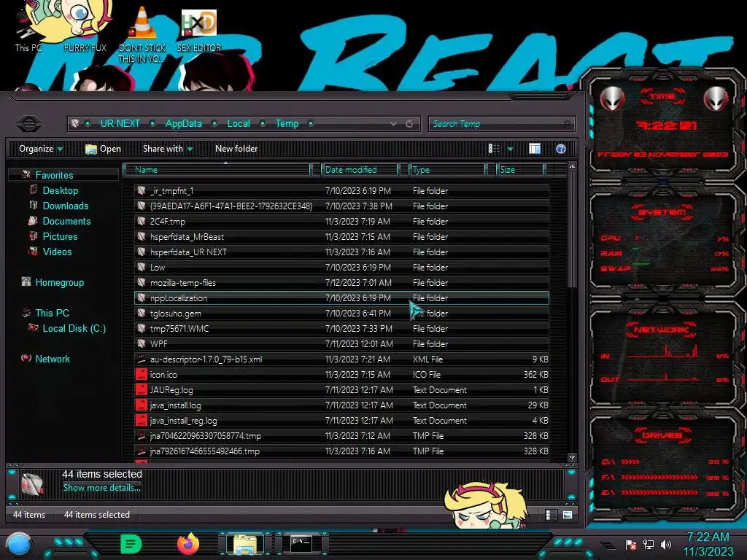Screen dimensions: 747x560
Task: Select This PC in the navigation pane
Action: pyautogui.click(x=52, y=313)
